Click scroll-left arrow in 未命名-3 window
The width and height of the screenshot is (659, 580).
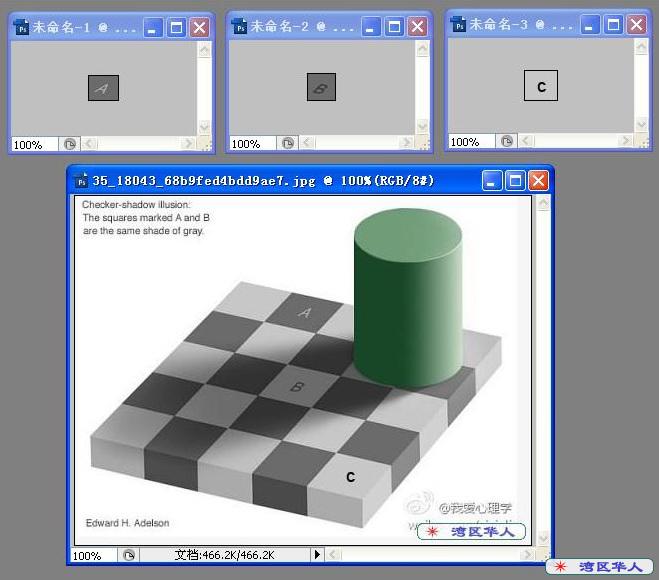tap(526, 140)
